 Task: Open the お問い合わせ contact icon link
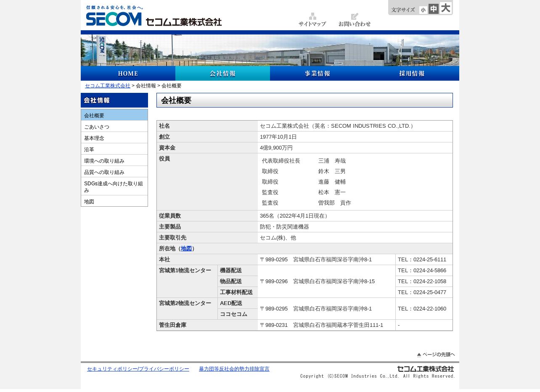355,20
